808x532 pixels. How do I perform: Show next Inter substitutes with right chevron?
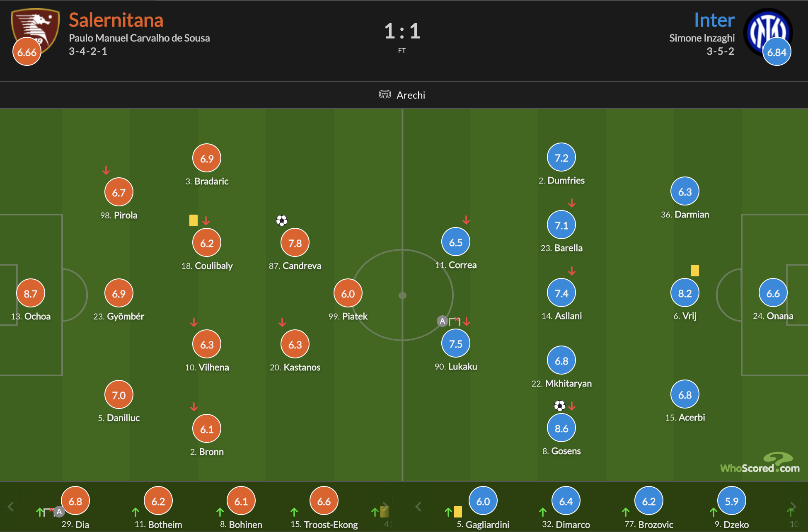click(x=793, y=506)
